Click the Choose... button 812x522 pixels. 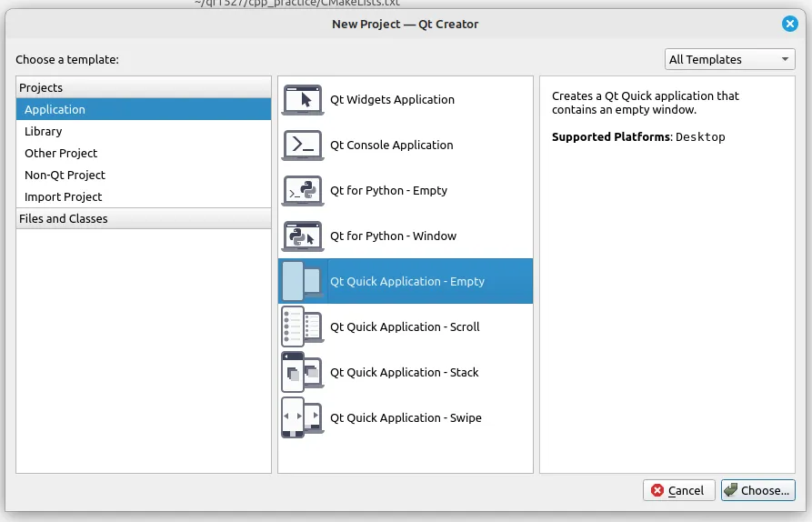click(x=758, y=490)
